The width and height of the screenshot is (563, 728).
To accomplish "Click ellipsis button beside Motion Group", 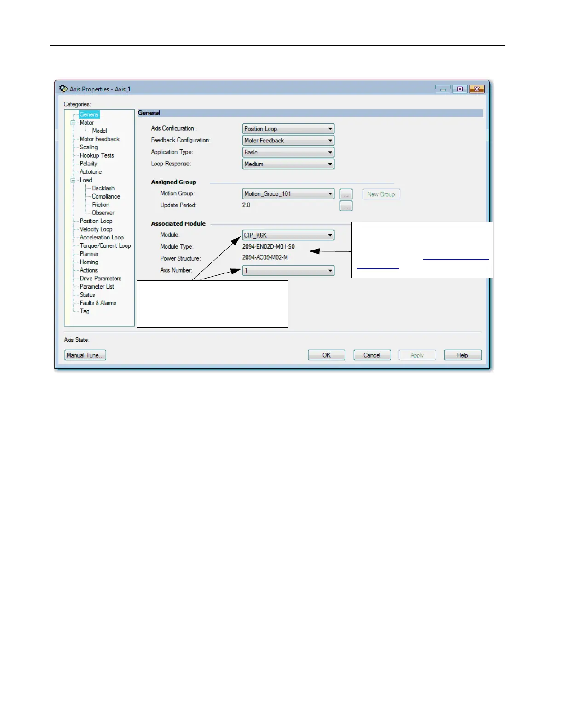I will [x=346, y=194].
